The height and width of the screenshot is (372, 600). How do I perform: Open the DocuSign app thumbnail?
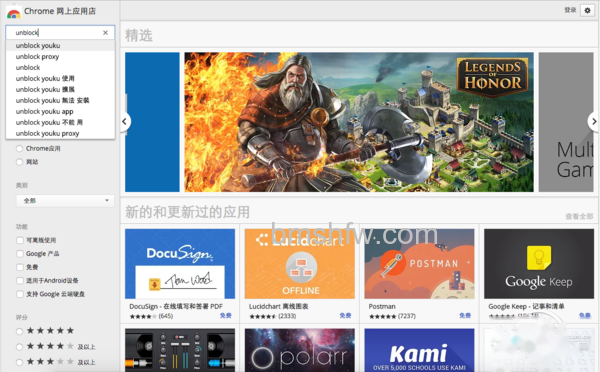tap(180, 264)
